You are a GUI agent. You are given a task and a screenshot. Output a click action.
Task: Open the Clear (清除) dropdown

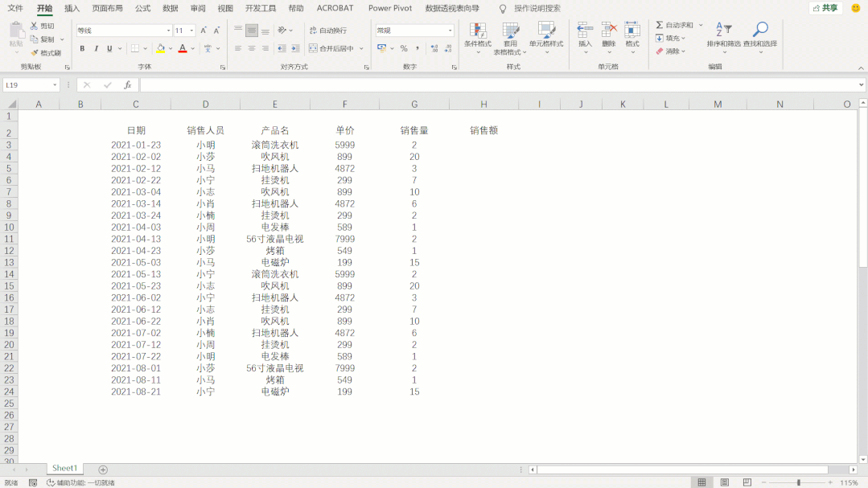pyautogui.click(x=670, y=51)
